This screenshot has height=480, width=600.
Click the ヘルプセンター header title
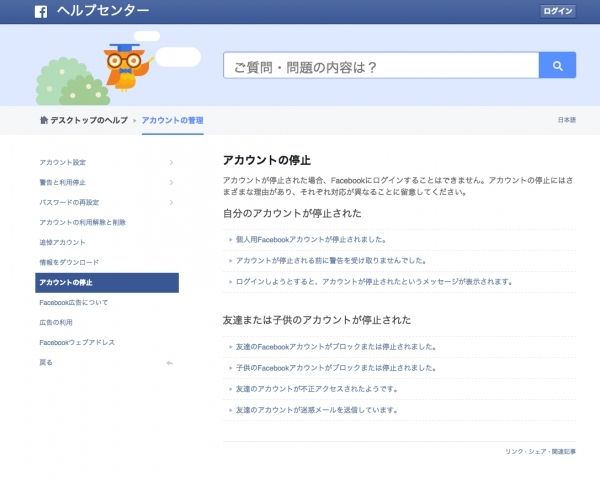click(x=103, y=12)
